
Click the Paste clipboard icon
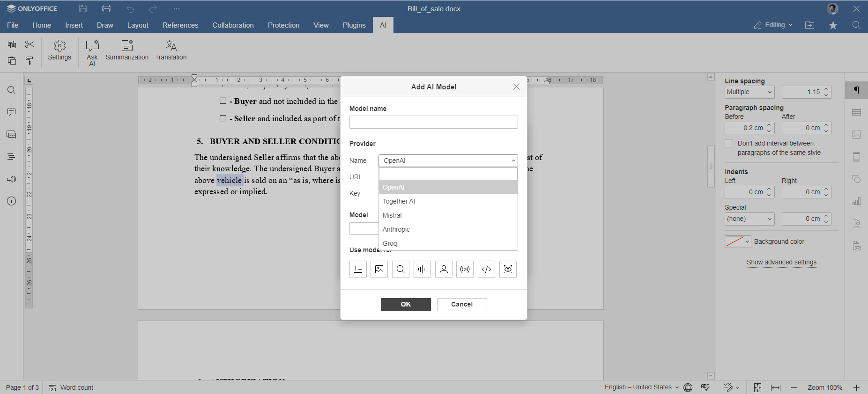12,61
